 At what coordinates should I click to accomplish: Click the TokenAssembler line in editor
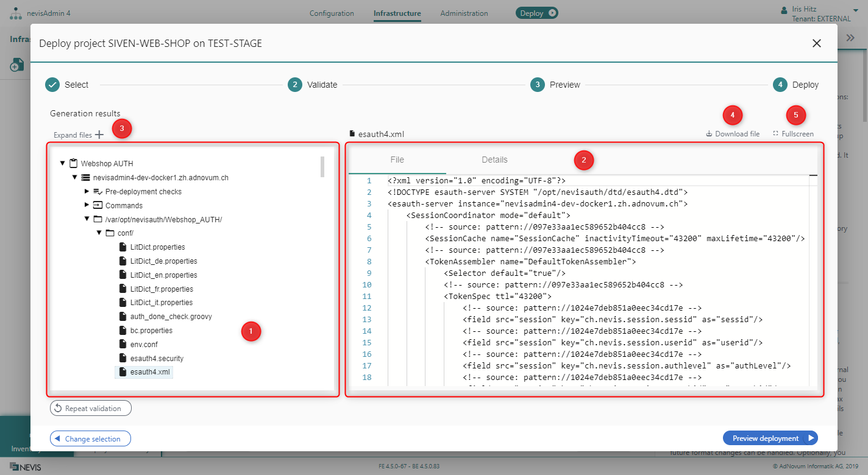click(x=530, y=262)
